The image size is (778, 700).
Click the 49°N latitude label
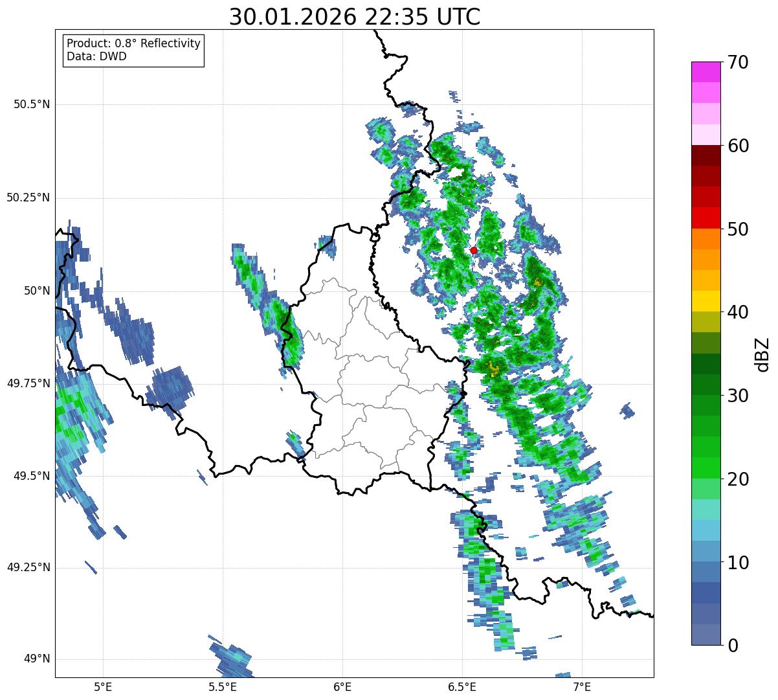pos(37,659)
